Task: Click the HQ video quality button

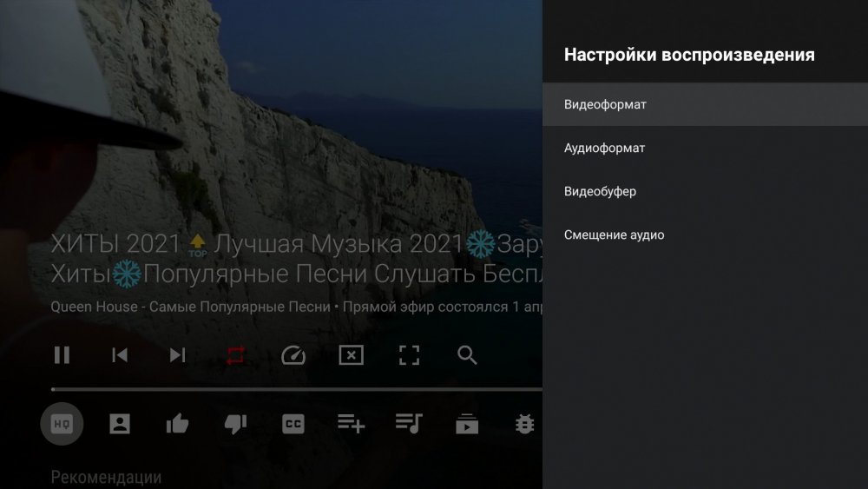Action: pos(62,424)
